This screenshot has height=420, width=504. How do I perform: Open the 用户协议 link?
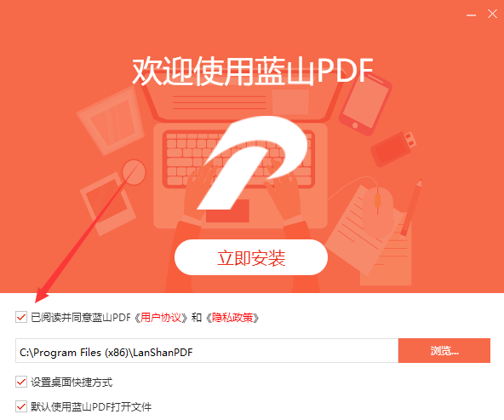(161, 318)
